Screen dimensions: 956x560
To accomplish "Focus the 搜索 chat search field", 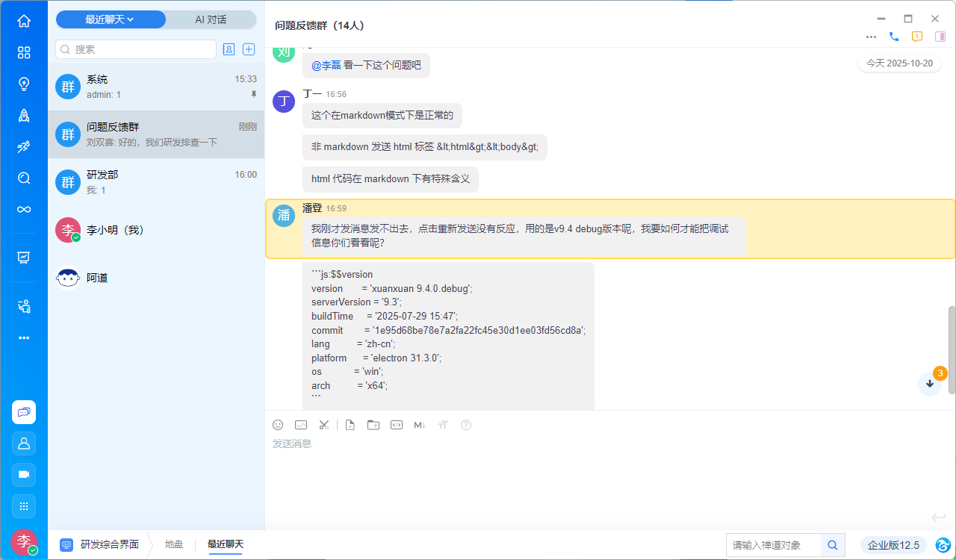I will tap(136, 49).
